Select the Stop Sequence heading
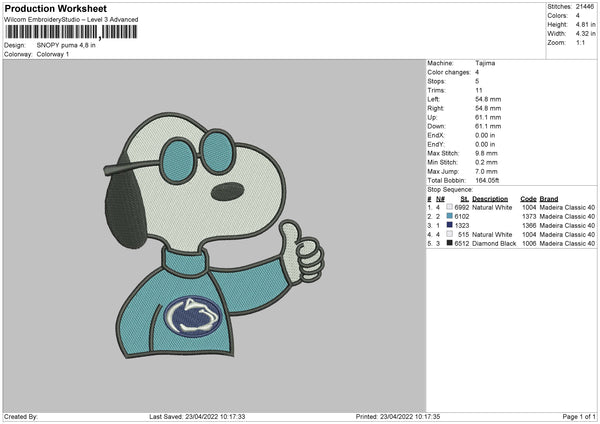 click(x=450, y=188)
